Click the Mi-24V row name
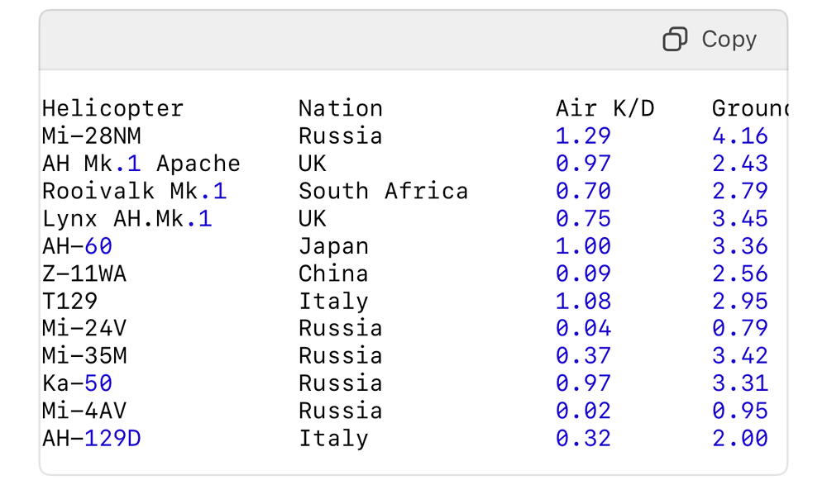The width and height of the screenshot is (827, 504). point(84,328)
